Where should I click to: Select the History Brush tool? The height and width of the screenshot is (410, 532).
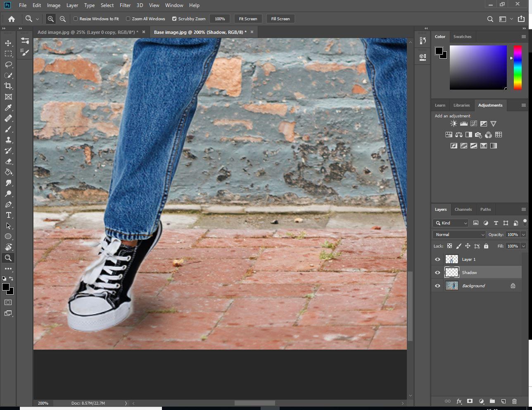pos(8,150)
